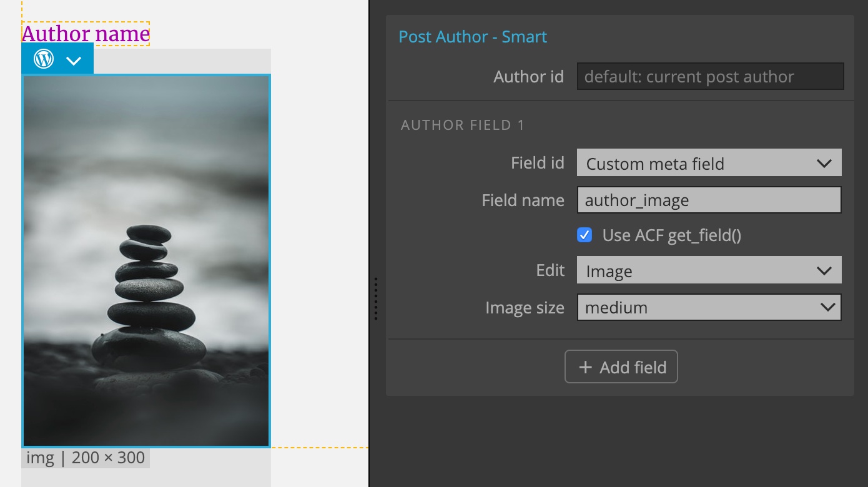
Task: Edit the Field name author_image input
Action: pyautogui.click(x=709, y=200)
